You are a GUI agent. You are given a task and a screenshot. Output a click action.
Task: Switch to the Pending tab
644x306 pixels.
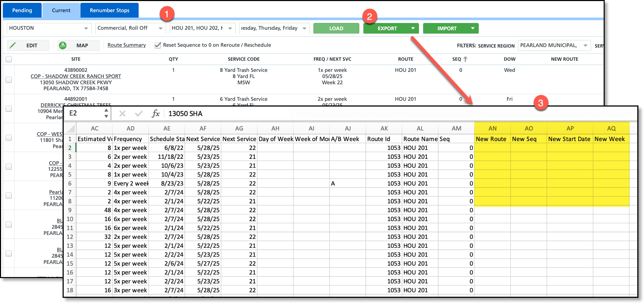22,10
